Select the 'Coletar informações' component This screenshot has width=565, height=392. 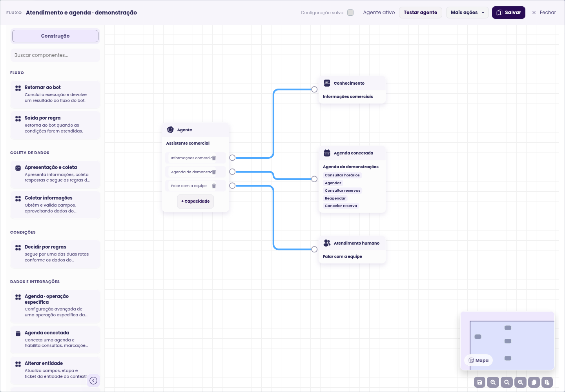click(x=55, y=205)
